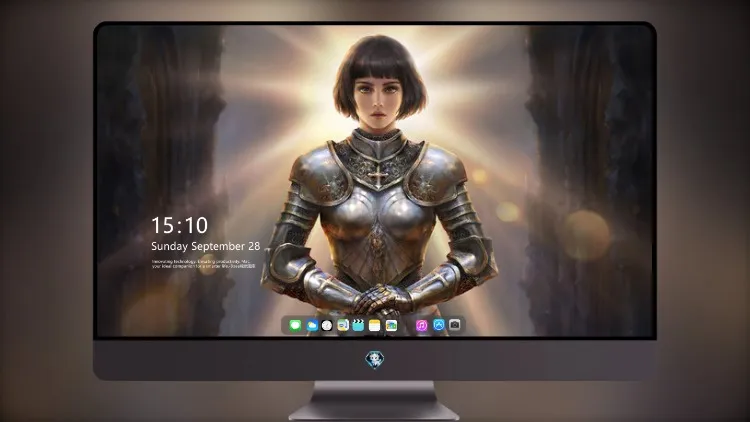Screen dimensions: 750x422
Task: Launch the pink Music app in dock
Action: point(421,325)
